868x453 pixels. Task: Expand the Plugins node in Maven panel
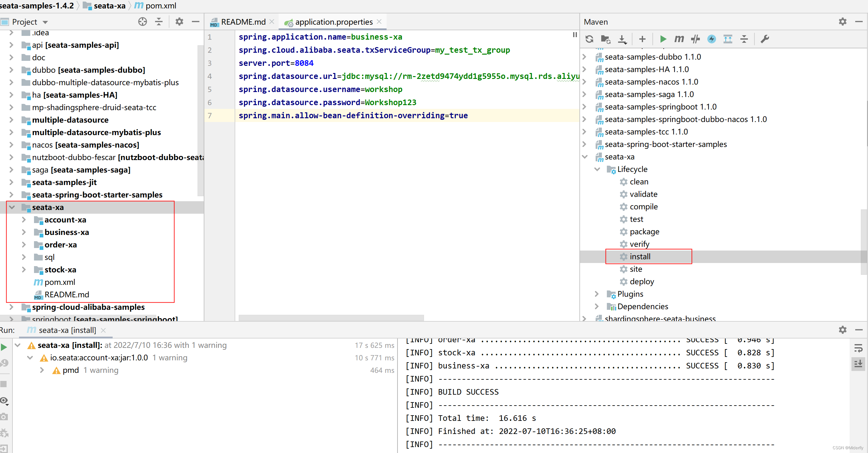[x=597, y=294]
